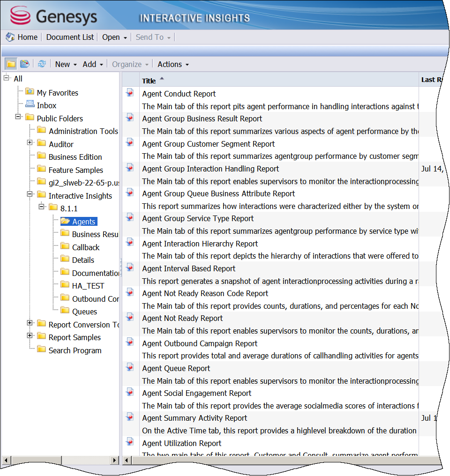Click the open-folder icon in toolbar
The image size is (450, 476).
pos(25,64)
